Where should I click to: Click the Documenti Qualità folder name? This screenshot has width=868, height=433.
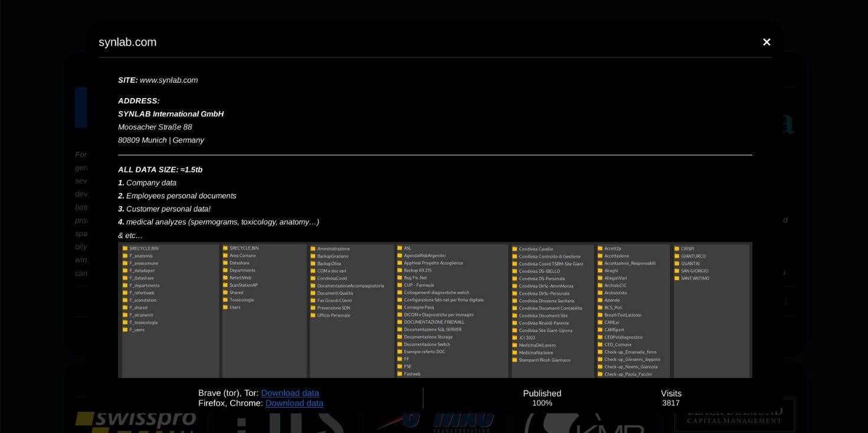tap(335, 293)
